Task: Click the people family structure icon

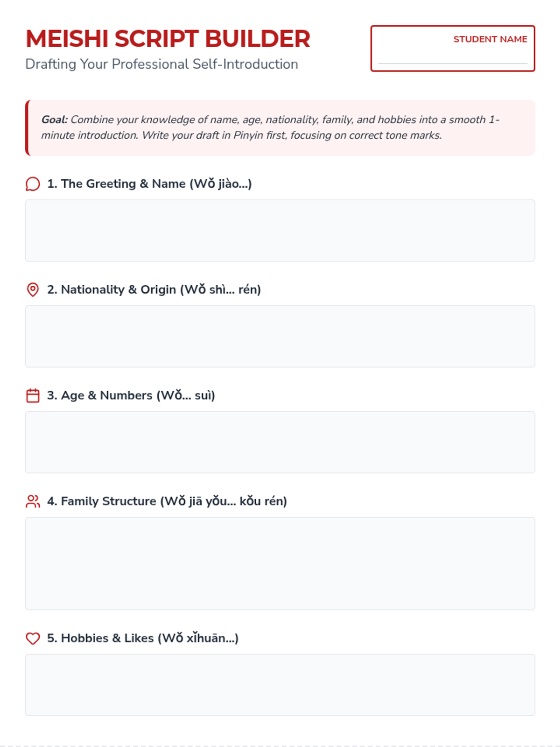Action: pos(33,501)
